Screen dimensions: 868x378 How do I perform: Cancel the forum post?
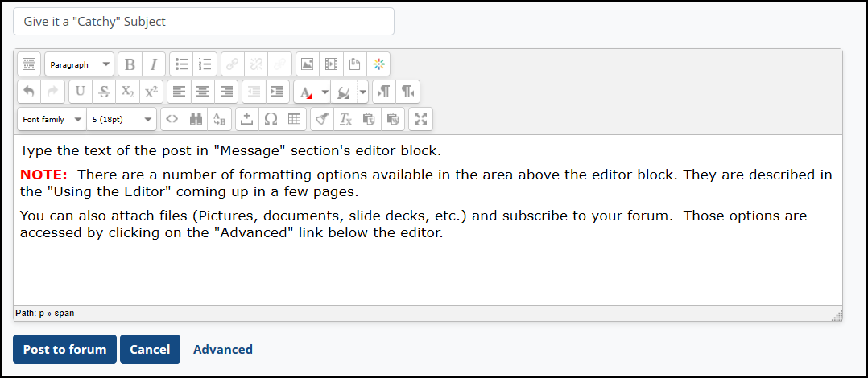tap(150, 349)
